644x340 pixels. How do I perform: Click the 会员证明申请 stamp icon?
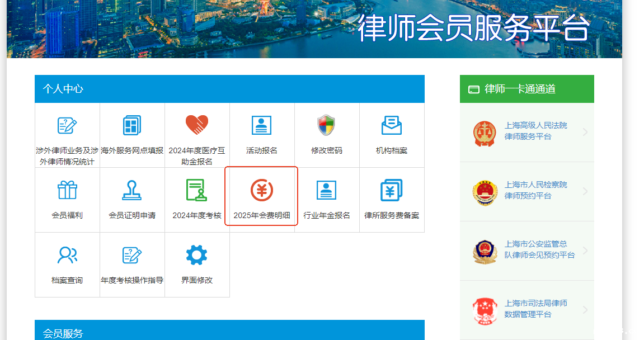point(132,191)
